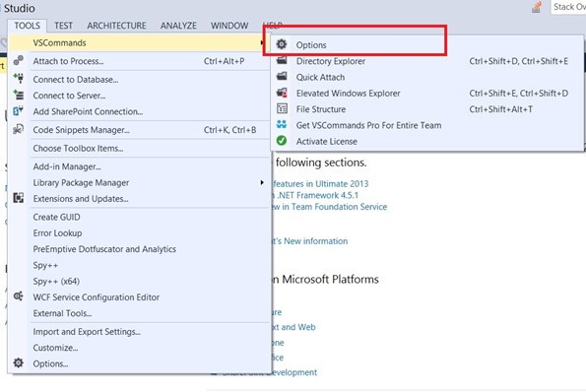Click the notification icon beside Stack Overflow
Image resolution: width=586 pixels, height=392 pixels.
(x=537, y=7)
